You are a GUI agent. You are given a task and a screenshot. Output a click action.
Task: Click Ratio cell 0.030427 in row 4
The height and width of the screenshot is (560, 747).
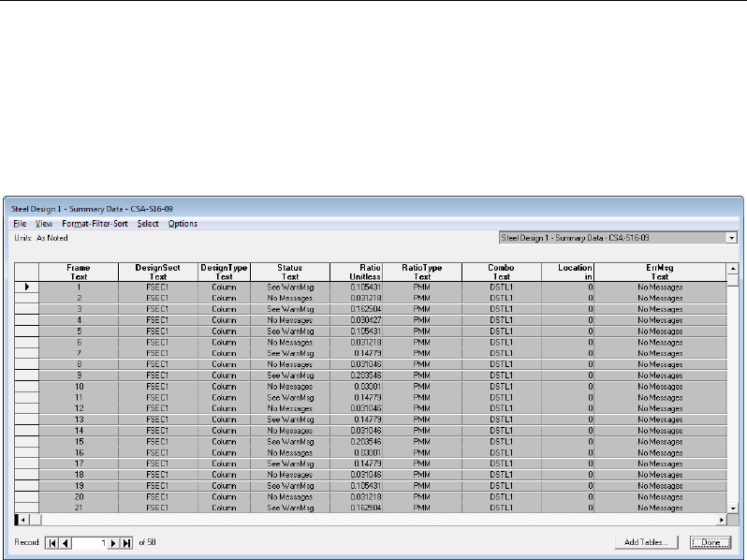click(356, 320)
